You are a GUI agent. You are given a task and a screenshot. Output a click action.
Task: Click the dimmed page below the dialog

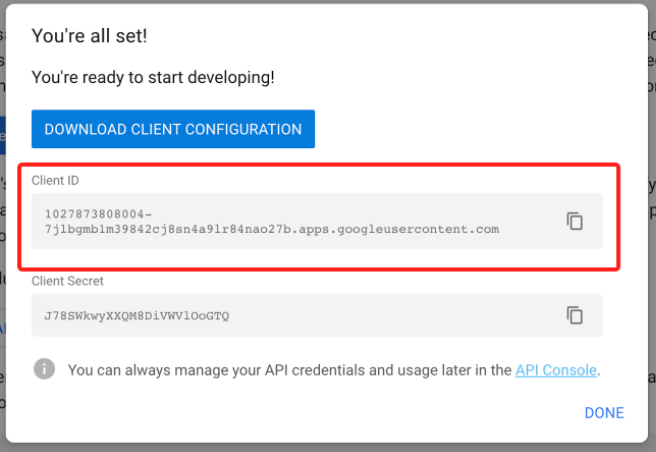pyautogui.click(x=328, y=448)
